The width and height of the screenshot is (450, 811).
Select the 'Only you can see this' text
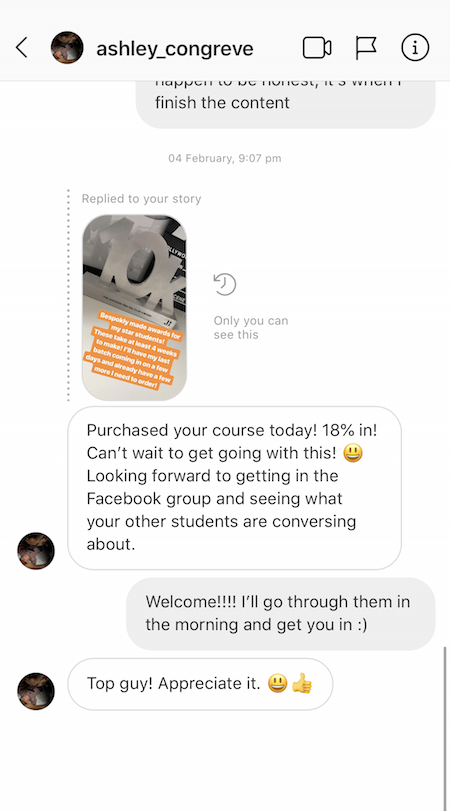pyautogui.click(x=251, y=327)
